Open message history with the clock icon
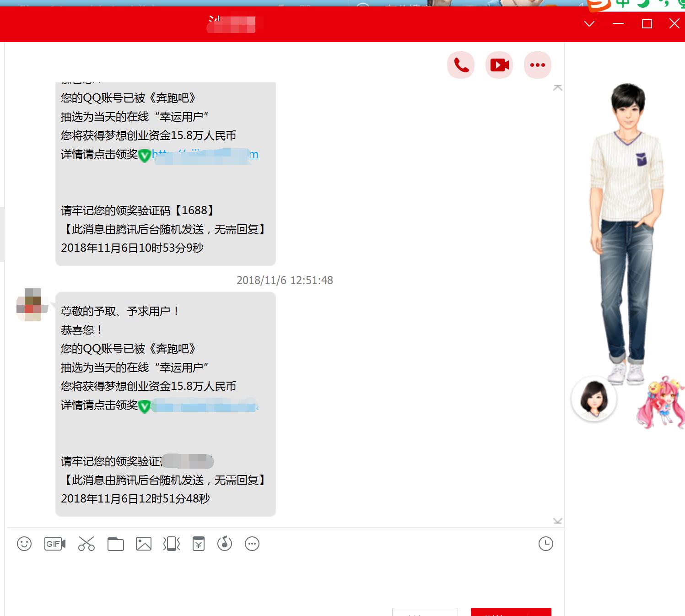Viewport: 685px width, 616px height. tap(545, 544)
